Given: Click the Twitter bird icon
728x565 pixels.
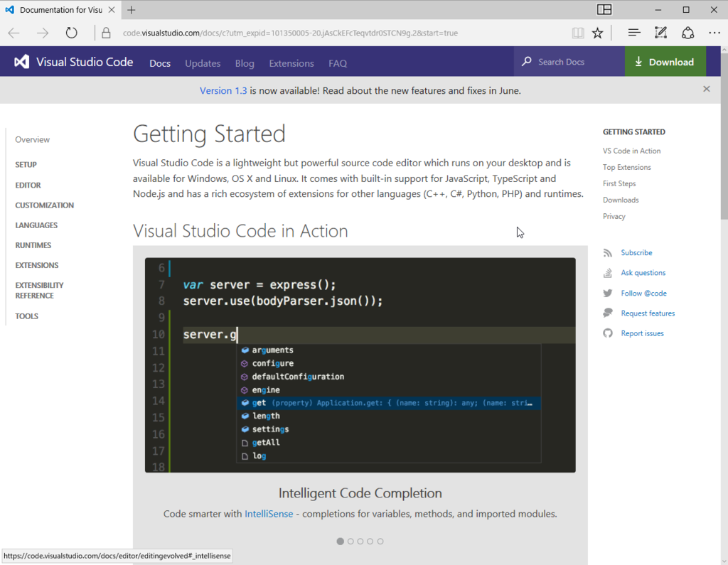Looking at the screenshot, I should [x=607, y=293].
